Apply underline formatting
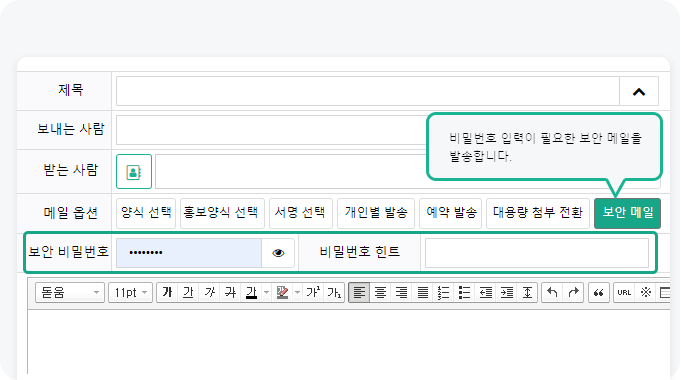This screenshot has height=380, width=681. click(188, 292)
